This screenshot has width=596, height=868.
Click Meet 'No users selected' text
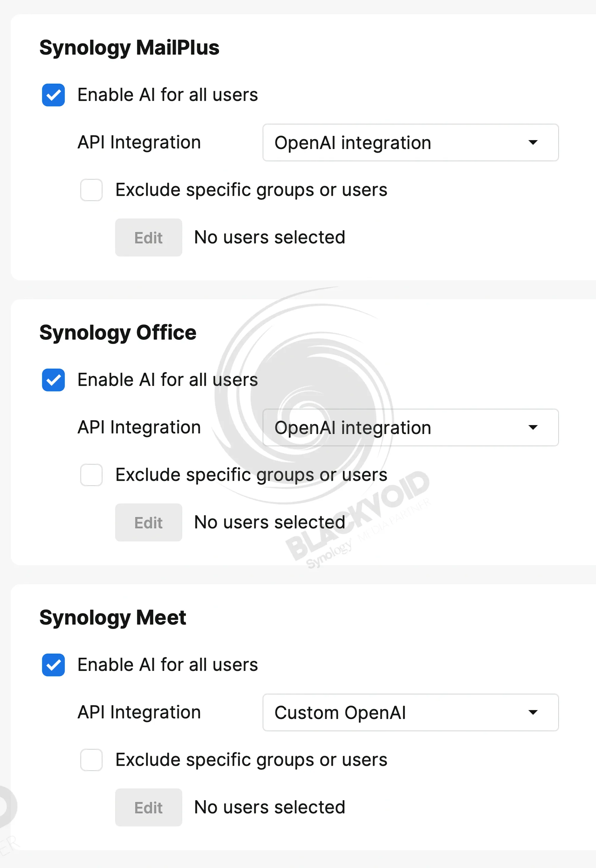269,807
